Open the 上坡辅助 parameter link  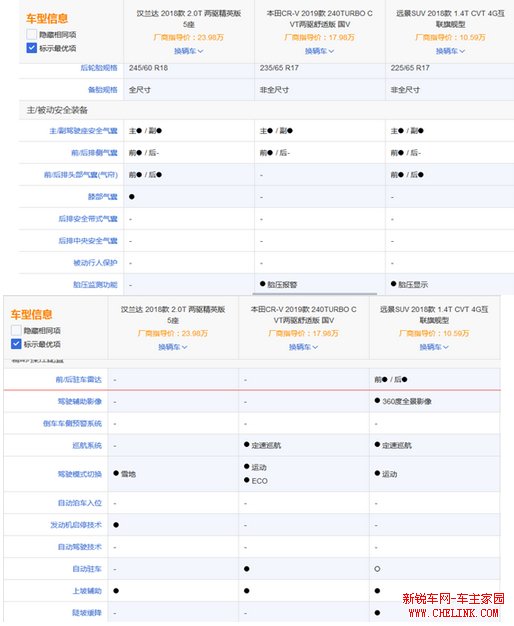coord(87,591)
